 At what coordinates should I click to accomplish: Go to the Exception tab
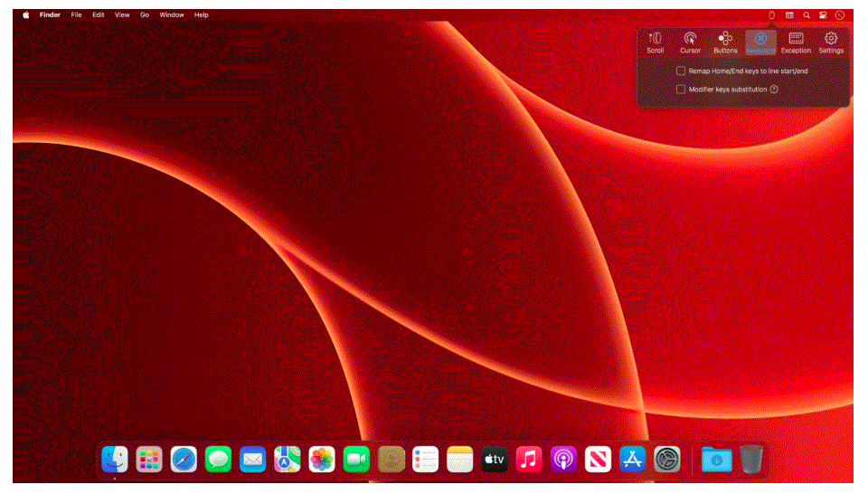(x=796, y=43)
